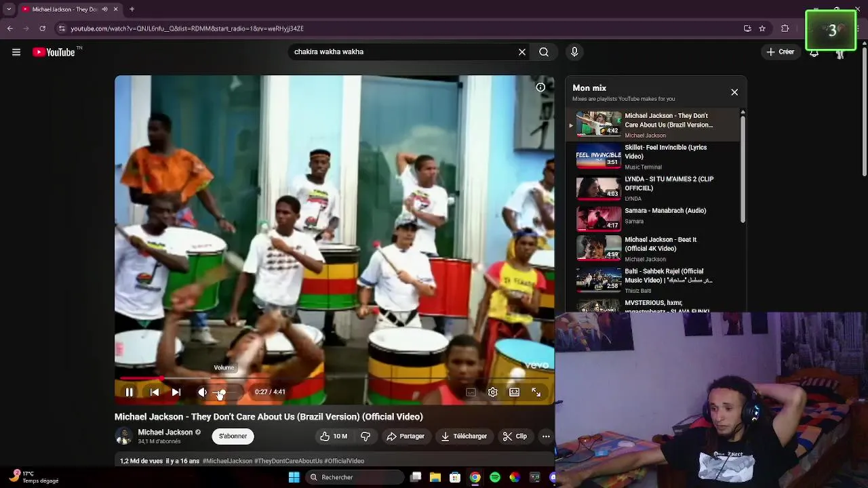View site information icon in address bar
The height and width of the screenshot is (488, 868).
62,28
